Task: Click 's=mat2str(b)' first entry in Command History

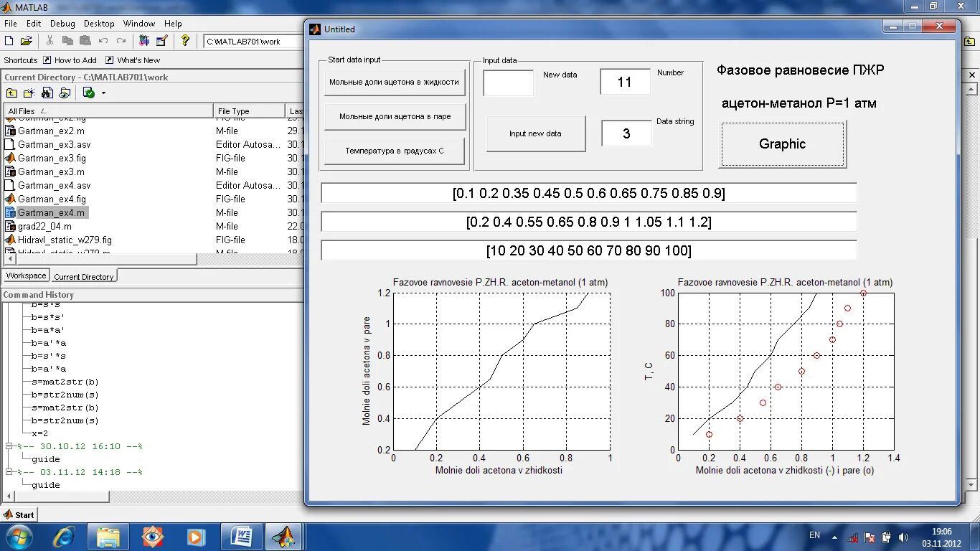Action: (x=65, y=382)
